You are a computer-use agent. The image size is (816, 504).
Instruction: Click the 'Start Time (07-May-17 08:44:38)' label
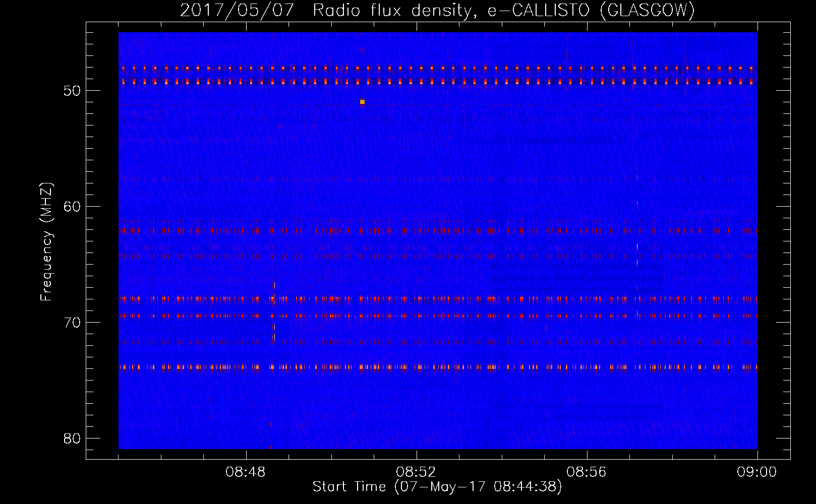[437, 487]
